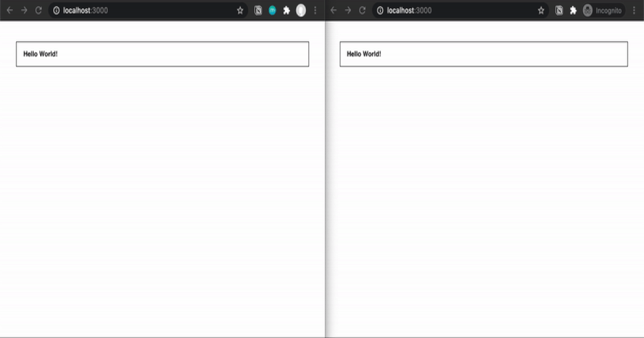Image resolution: width=644 pixels, height=338 pixels.
Task: Bookmark the page with Incognito window's star
Action: pos(541,10)
